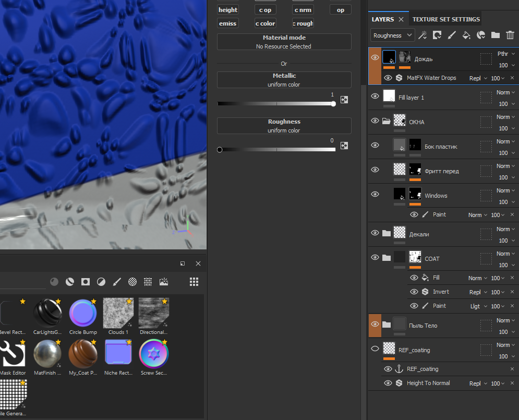The image size is (519, 420).
Task: Filter shelf by smart materials icon
Action: point(70,282)
